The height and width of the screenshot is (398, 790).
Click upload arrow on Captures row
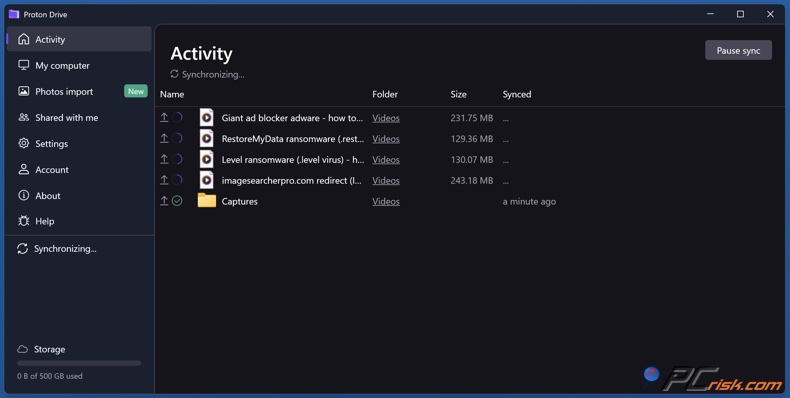pos(164,201)
